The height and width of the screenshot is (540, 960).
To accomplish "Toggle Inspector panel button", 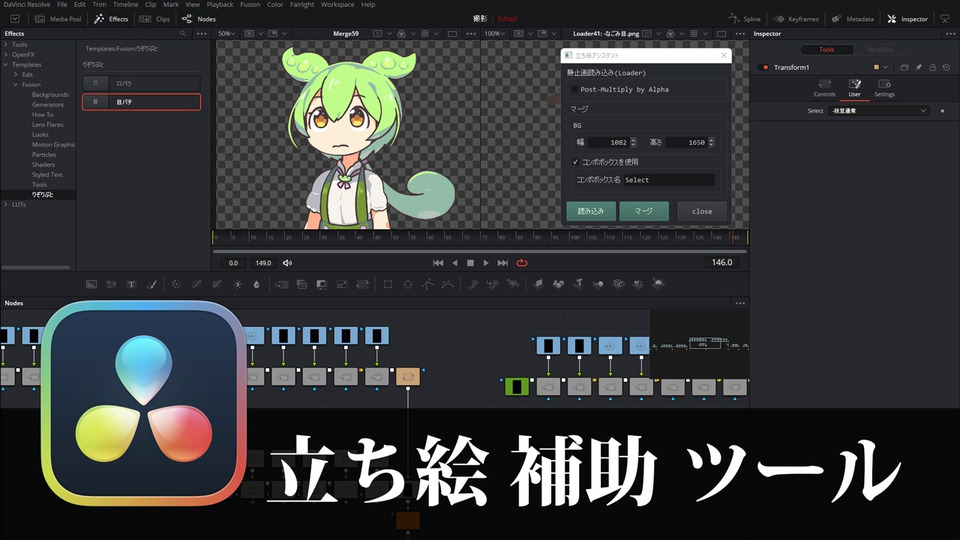I will coord(907,19).
